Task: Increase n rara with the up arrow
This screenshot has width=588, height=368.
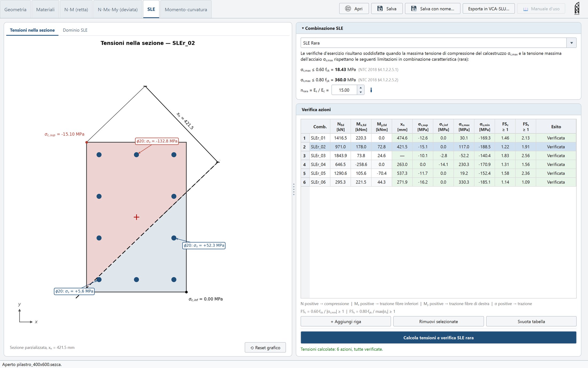Action: click(x=361, y=88)
